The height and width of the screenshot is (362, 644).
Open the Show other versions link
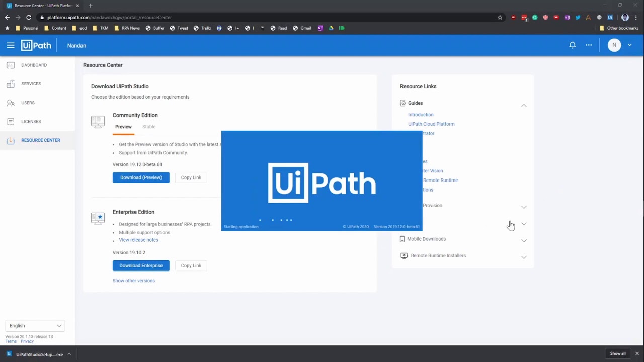pyautogui.click(x=134, y=281)
